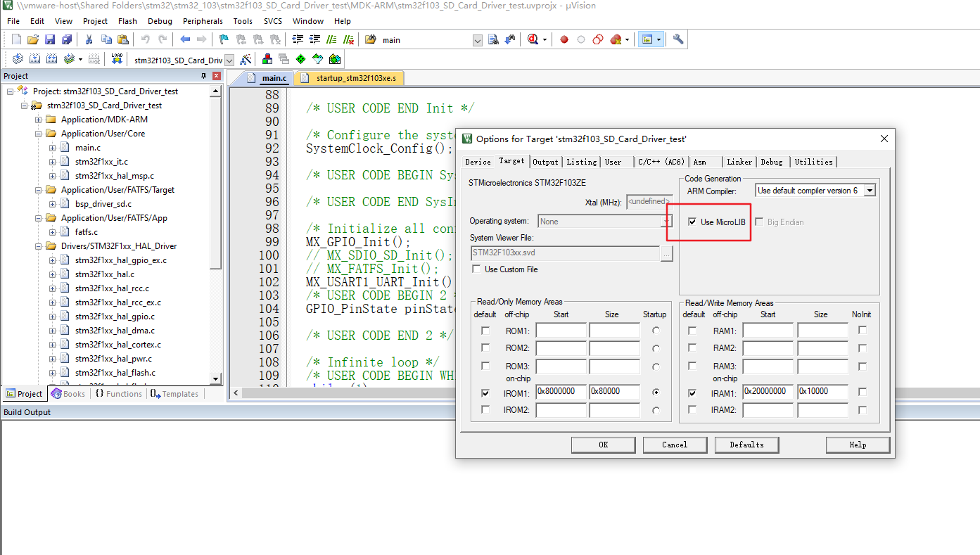The width and height of the screenshot is (980, 555).
Task: Uncheck the IRAM1 default checkbox
Action: tap(692, 393)
